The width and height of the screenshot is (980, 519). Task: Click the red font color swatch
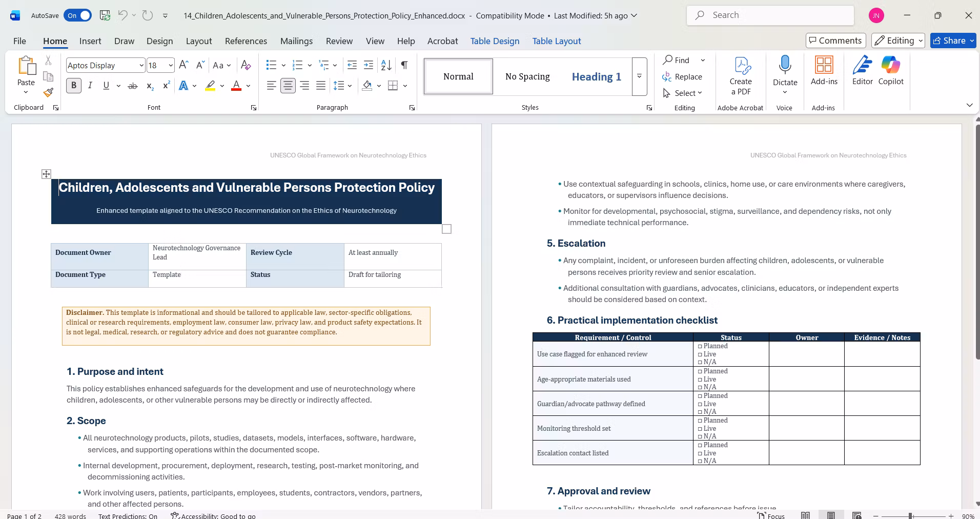click(x=236, y=86)
